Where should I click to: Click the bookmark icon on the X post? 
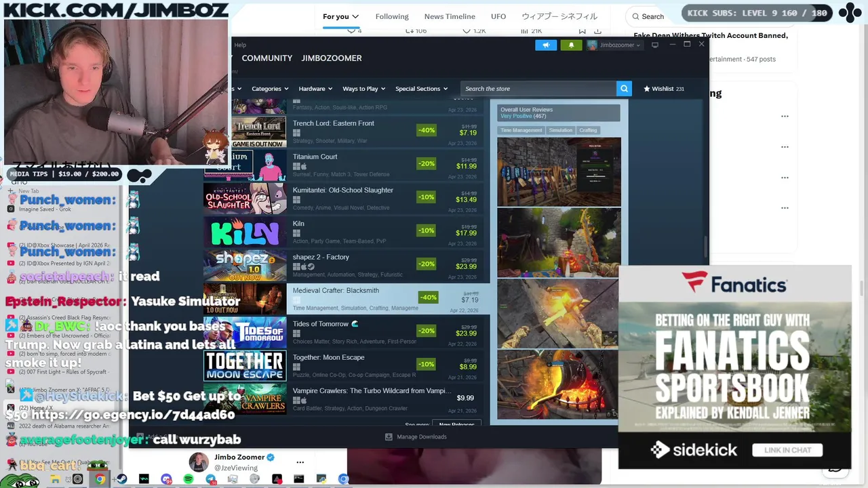pyautogui.click(x=582, y=30)
